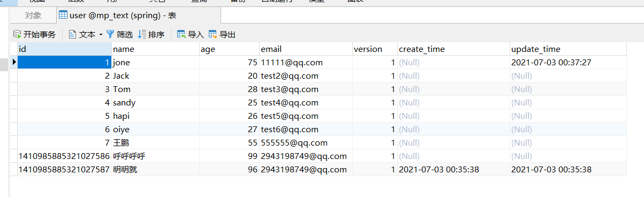Click create_time cell 2021-07-03 00:35:38

coord(453,169)
